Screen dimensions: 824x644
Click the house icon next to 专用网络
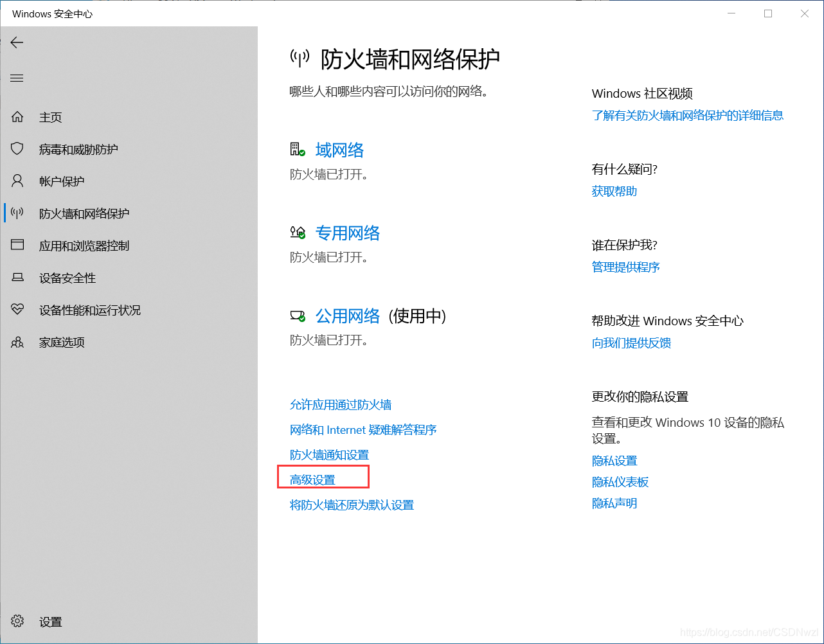coord(298,233)
